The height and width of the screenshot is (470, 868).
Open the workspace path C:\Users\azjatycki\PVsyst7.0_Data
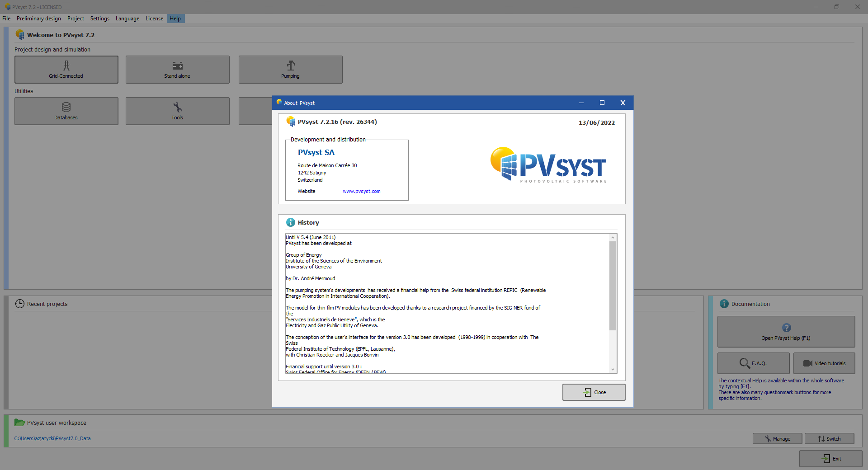52,438
